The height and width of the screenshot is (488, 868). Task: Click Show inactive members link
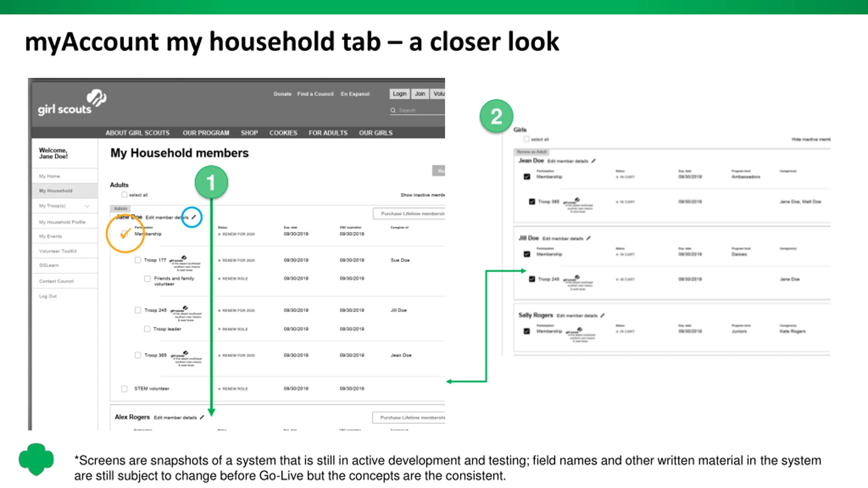pos(422,195)
